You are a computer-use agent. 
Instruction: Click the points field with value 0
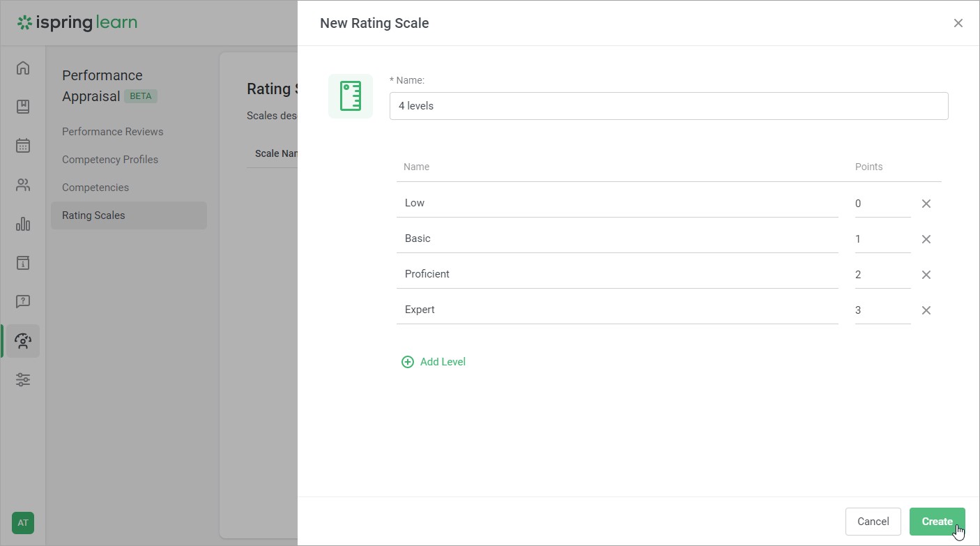[883, 204]
